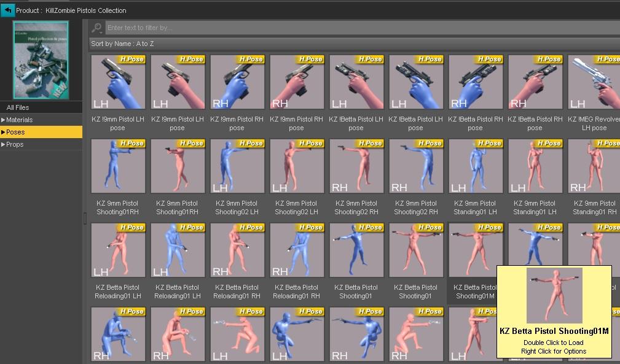Select pink-hand KZ !Betta Pistol LH pose
This screenshot has height=364, width=620.
[x=356, y=82]
